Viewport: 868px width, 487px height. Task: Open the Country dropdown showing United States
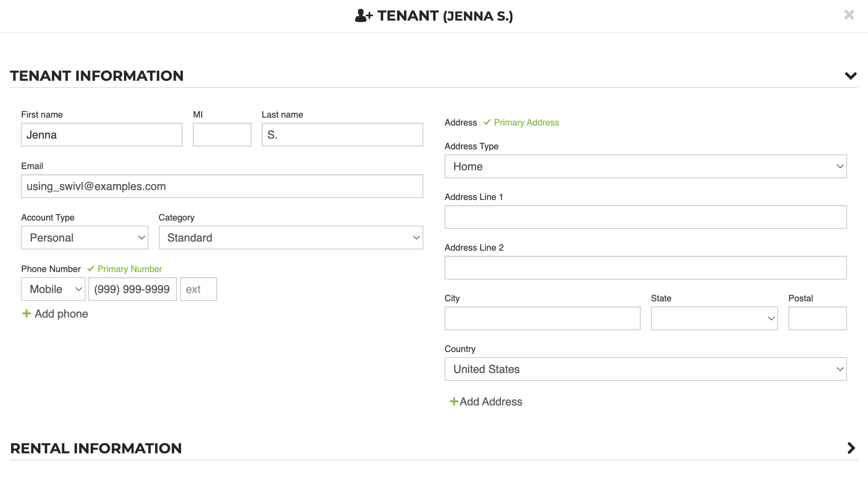click(x=645, y=369)
